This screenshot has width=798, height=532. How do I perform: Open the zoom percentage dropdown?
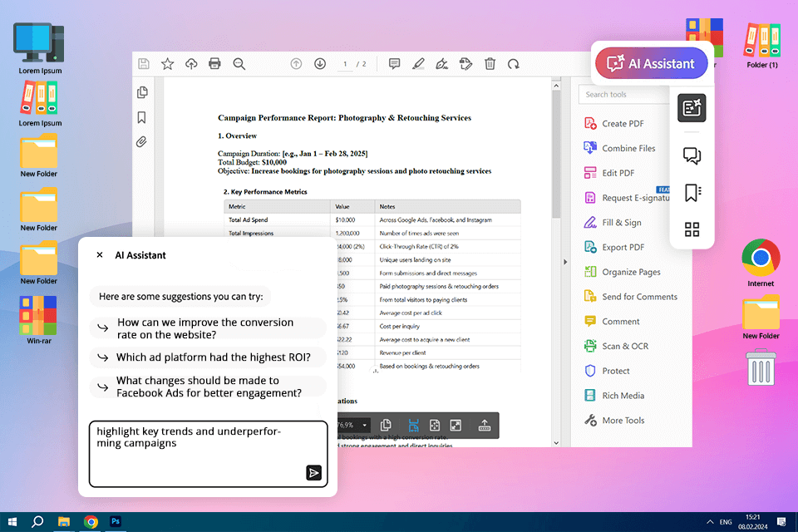(364, 425)
